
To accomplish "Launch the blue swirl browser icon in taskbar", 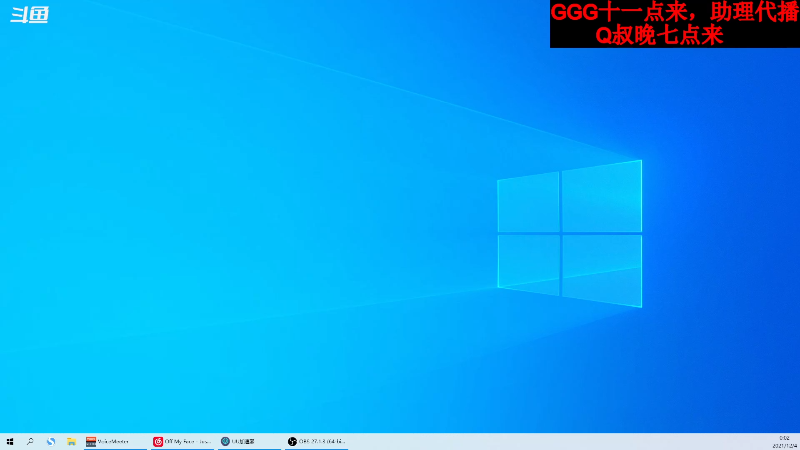I will 51,441.
